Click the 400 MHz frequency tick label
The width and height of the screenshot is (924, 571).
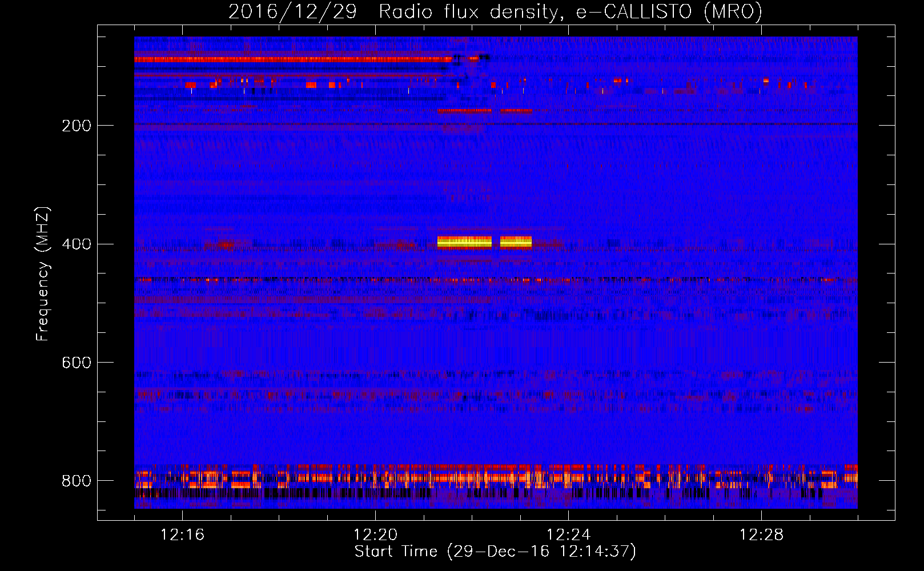point(76,244)
